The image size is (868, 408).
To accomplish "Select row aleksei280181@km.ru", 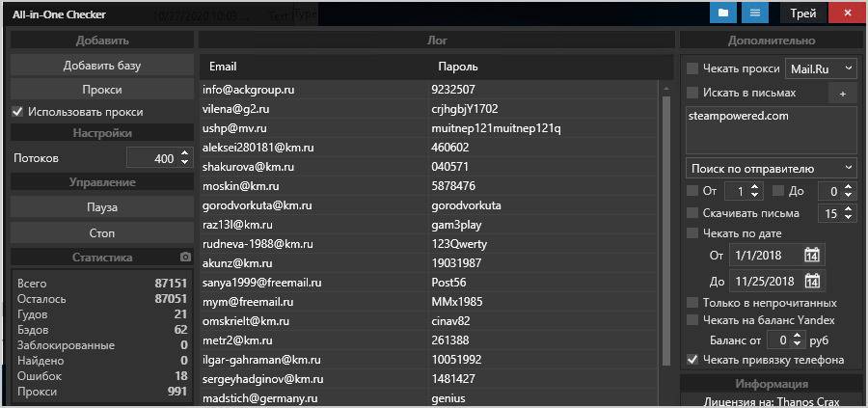I will [428, 148].
